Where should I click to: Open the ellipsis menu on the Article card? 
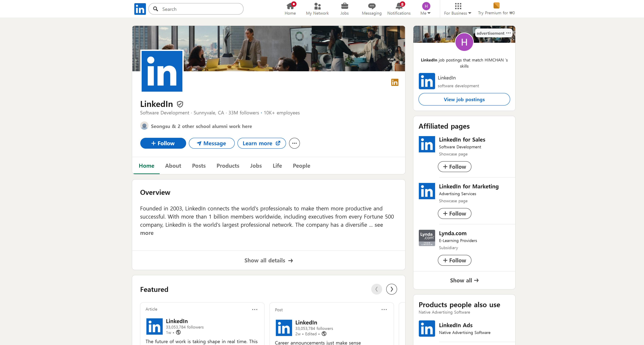255,310
